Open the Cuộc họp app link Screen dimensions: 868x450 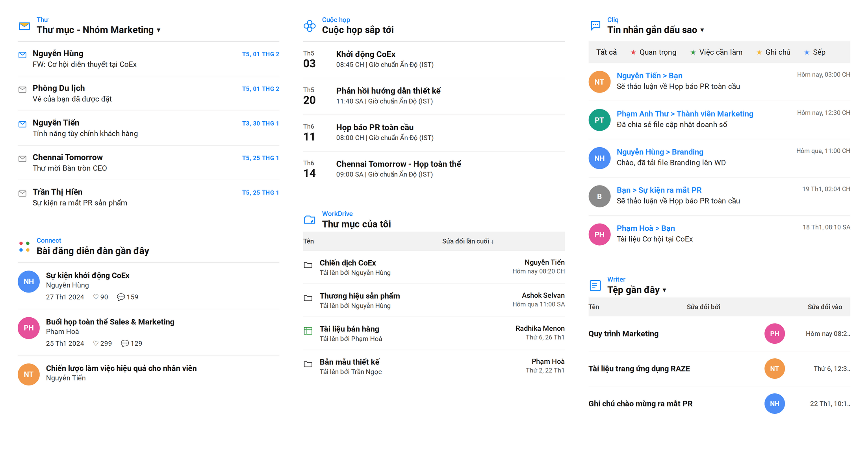336,20
